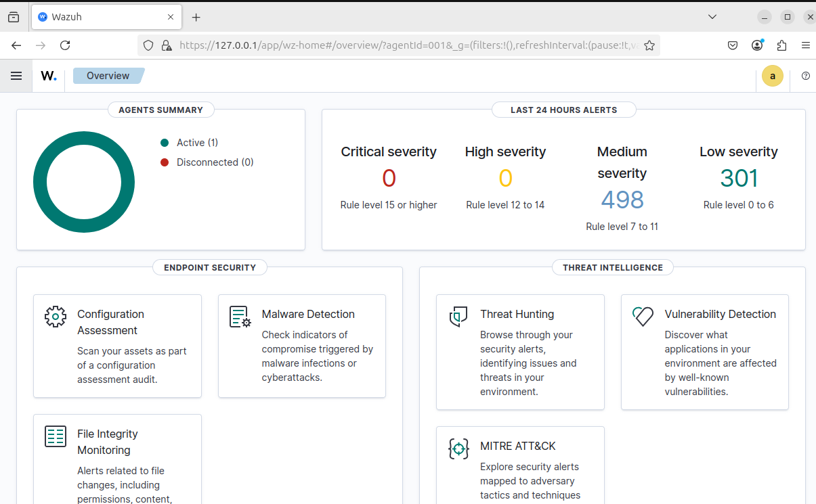Click the 'Rule level 15 or higher' text

(x=389, y=205)
